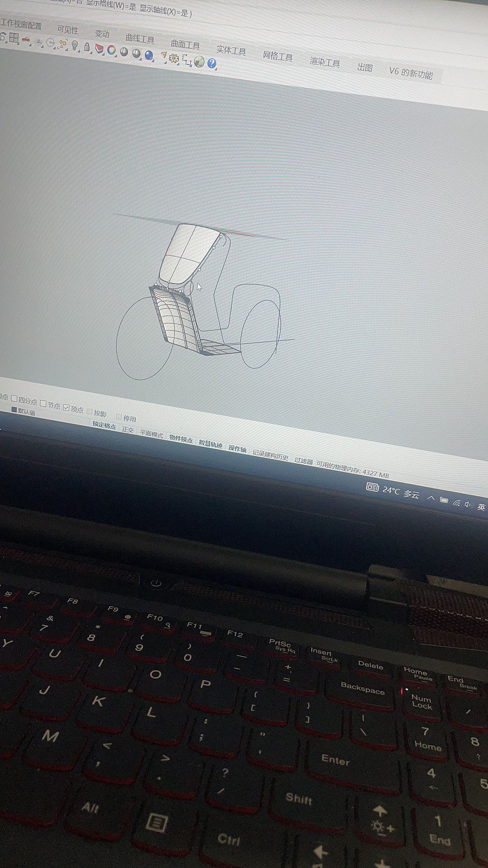488x868 pixels.
Task: Select the second gray sphere display icon
Action: (x=136, y=53)
